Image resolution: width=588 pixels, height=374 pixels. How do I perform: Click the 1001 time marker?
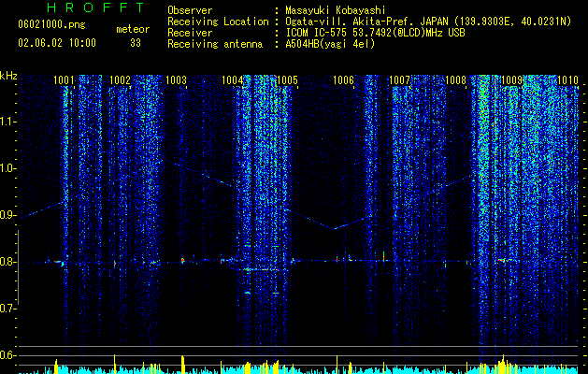[64, 79]
